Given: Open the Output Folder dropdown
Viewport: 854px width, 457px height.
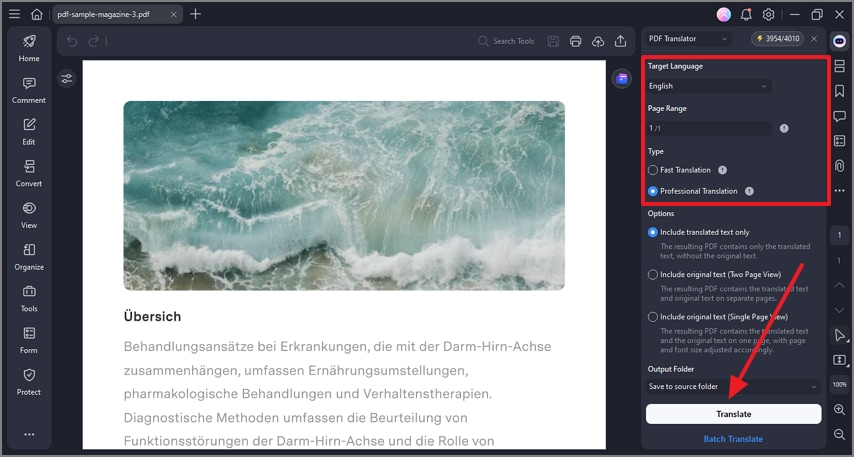Looking at the screenshot, I should (x=733, y=386).
